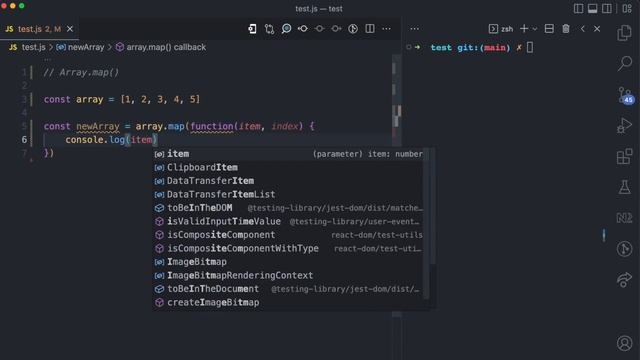
Task: Open Customize Layout control
Action: click(627, 8)
